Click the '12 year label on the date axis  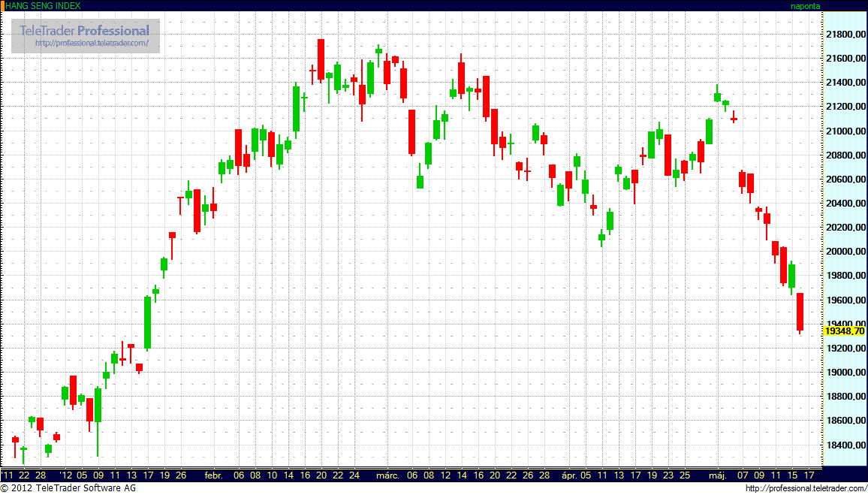(x=67, y=475)
